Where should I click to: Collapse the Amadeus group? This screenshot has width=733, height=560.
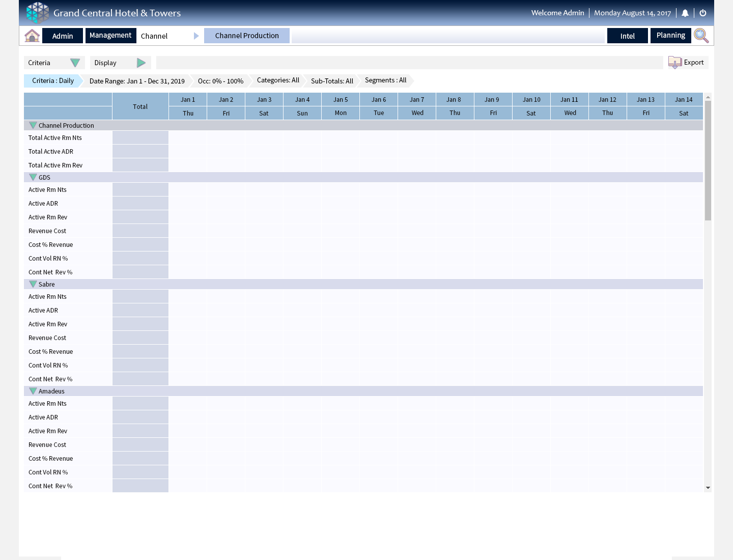pos(33,391)
